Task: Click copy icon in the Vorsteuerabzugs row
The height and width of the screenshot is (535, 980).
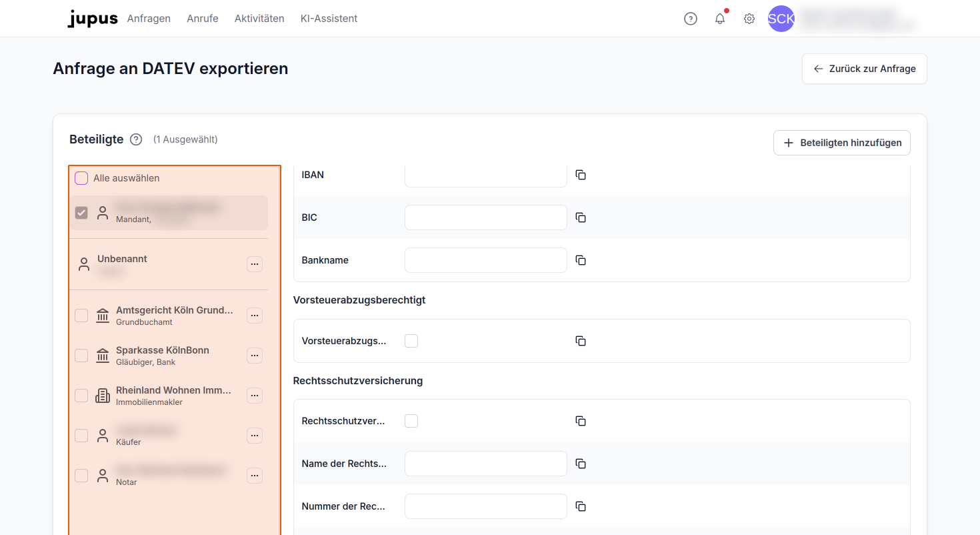Action: point(581,341)
